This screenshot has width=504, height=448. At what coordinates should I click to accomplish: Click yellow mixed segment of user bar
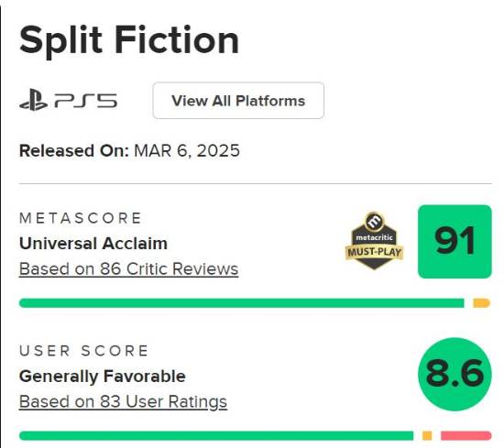[x=427, y=436]
